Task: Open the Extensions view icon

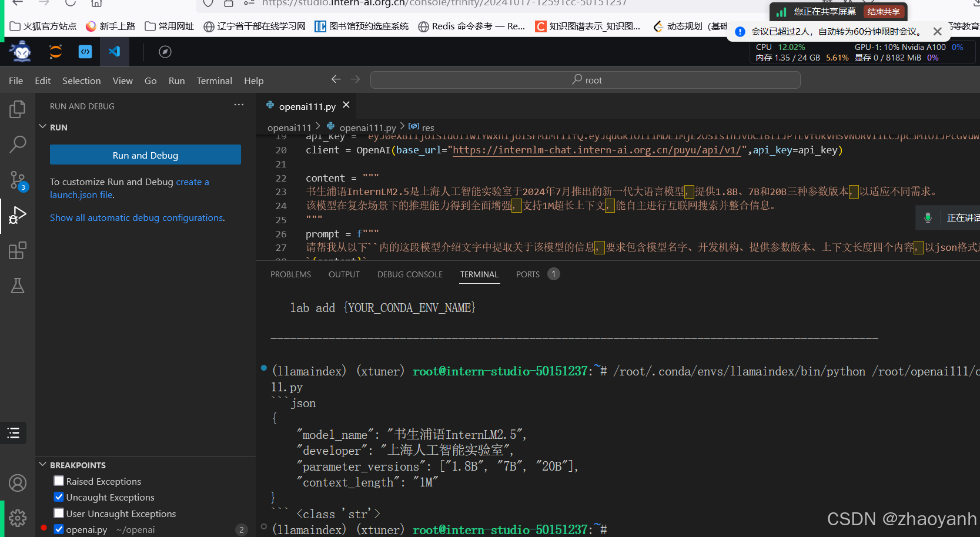Action: 17,250
